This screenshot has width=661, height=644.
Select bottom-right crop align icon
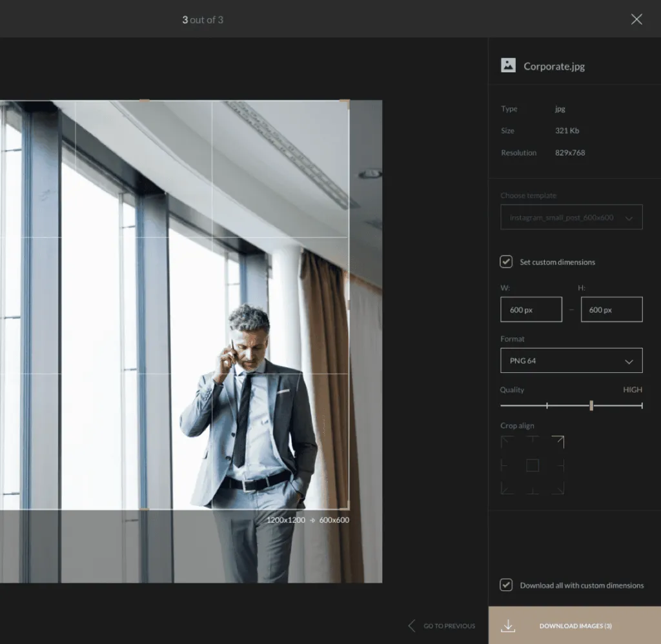(x=558, y=488)
